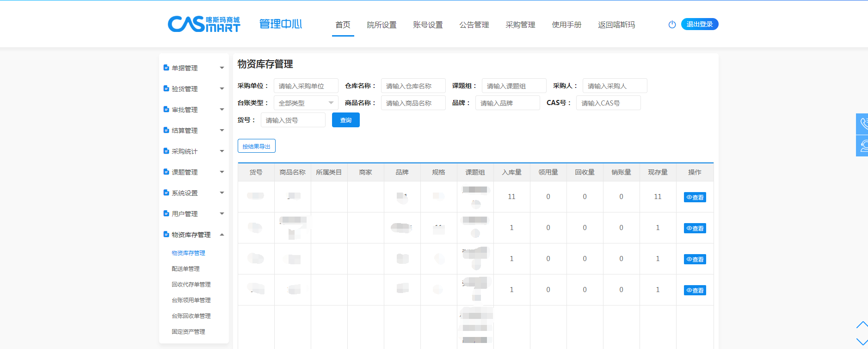Open the 采购管理 top menu
The image size is (868, 349).
point(520,25)
